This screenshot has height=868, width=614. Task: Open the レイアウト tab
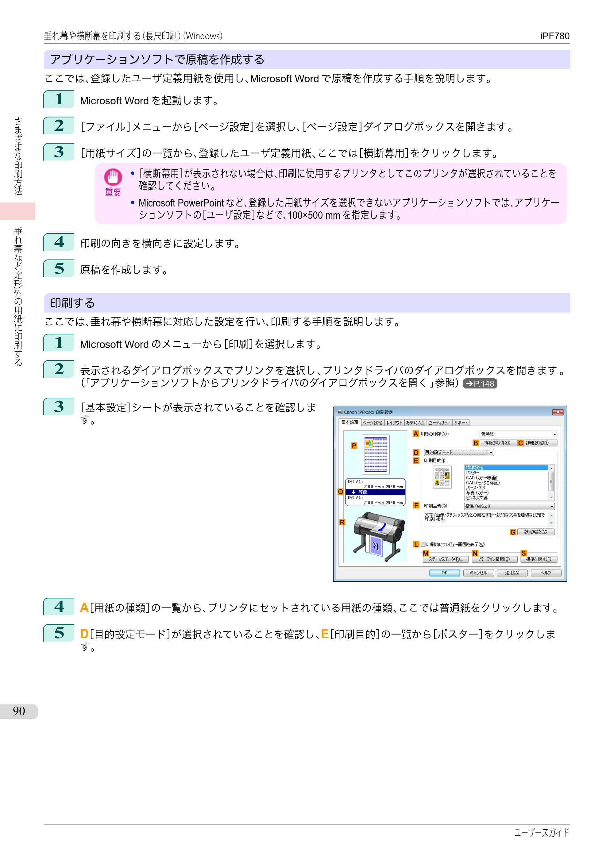pos(394,423)
